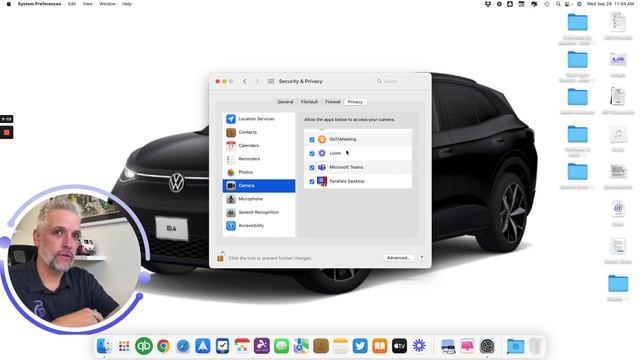This screenshot has height=360, width=640.
Task: Click the Microsoft Teams app row
Action: click(358, 167)
